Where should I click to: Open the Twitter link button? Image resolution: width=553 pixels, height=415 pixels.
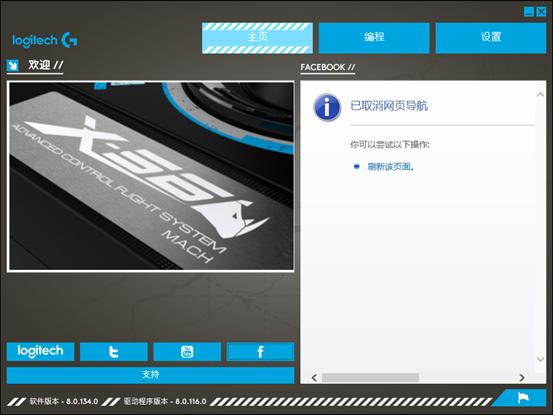pos(114,351)
